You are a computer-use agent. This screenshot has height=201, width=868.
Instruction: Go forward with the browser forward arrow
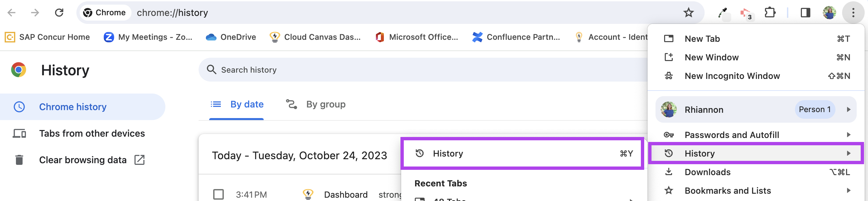tap(35, 13)
